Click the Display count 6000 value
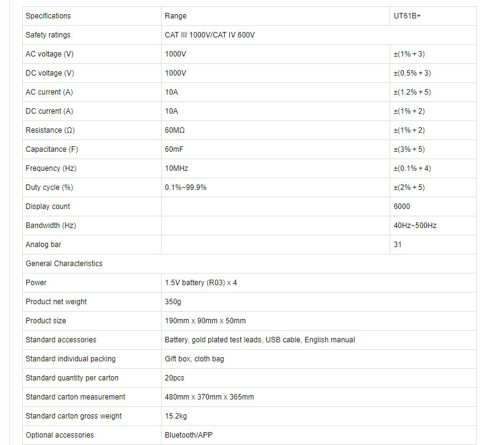Viewport: 504px width, 445px height. [402, 207]
